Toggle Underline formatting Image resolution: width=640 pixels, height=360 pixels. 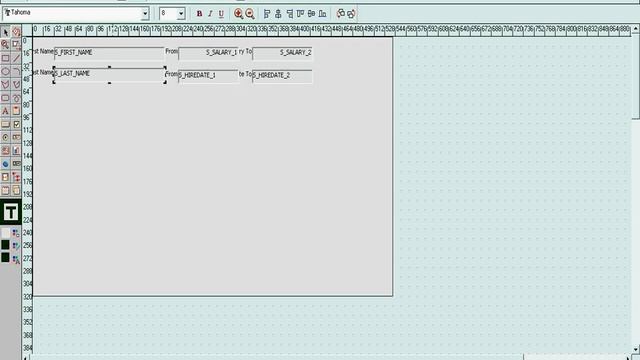click(x=221, y=14)
